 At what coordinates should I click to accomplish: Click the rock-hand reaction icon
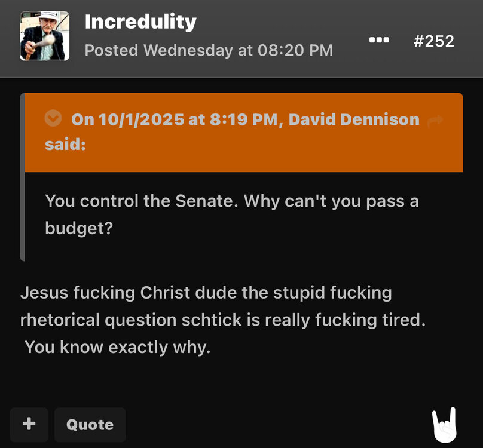pos(444,425)
